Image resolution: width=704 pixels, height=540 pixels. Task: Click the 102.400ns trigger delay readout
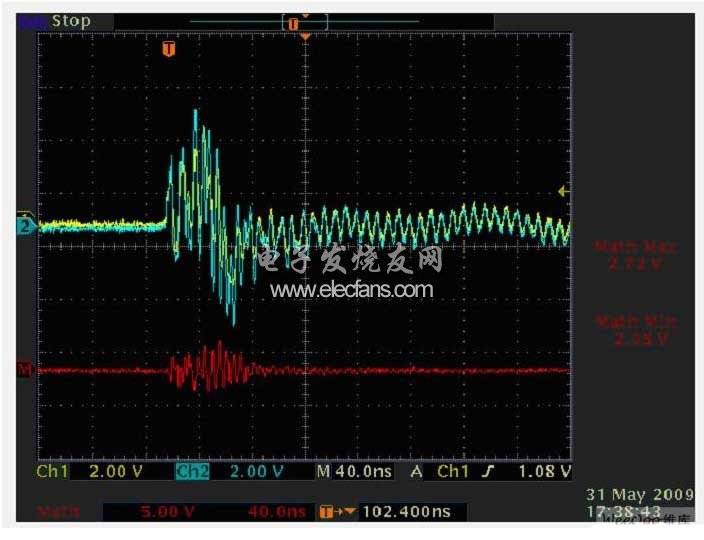click(x=406, y=512)
